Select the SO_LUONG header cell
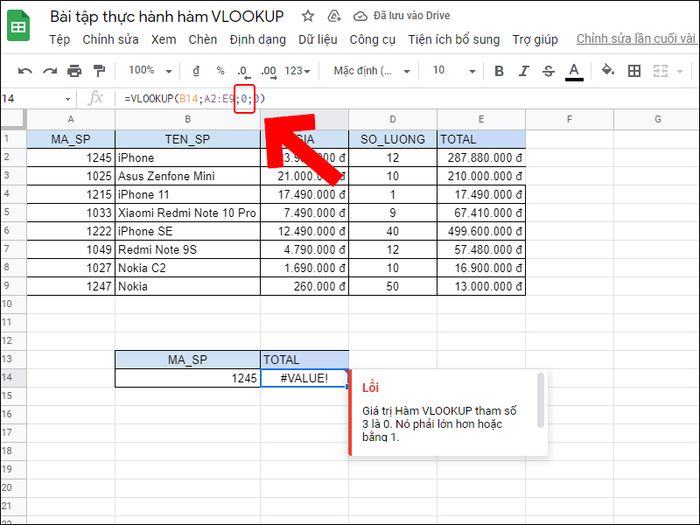 click(x=392, y=139)
